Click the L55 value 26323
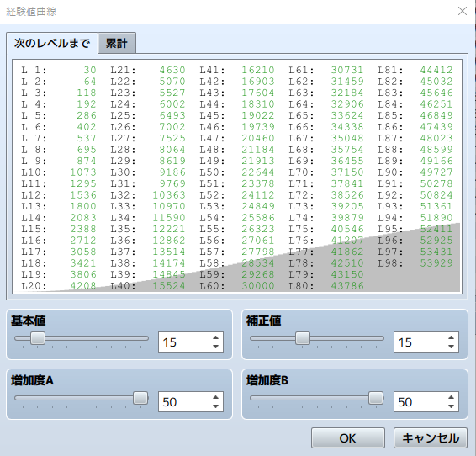This screenshot has width=476, height=456. click(x=258, y=229)
